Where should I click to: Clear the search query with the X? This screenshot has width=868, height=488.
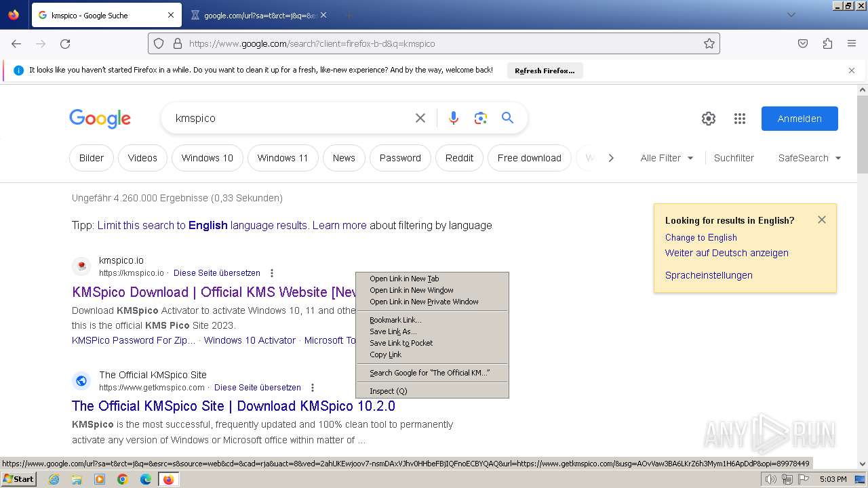pos(420,118)
